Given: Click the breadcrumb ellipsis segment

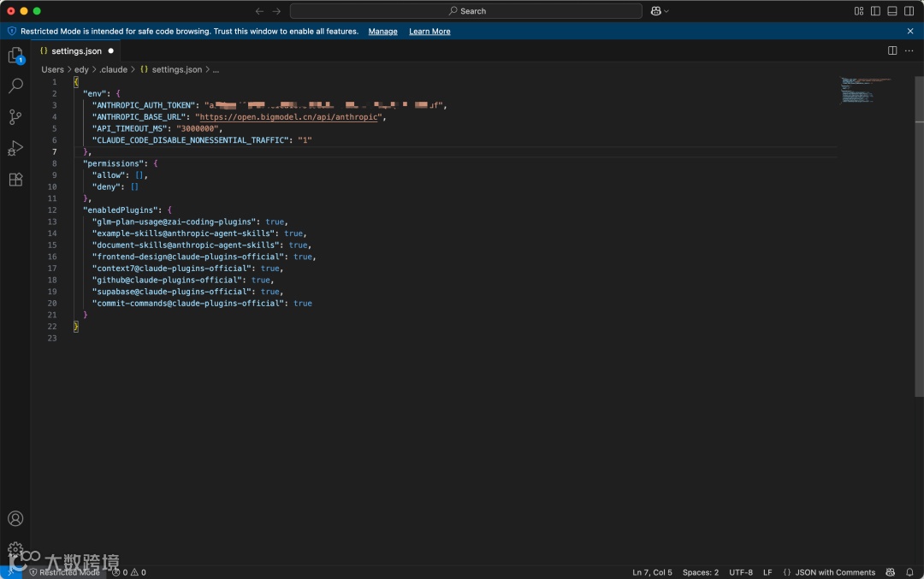Looking at the screenshot, I should 216,69.
